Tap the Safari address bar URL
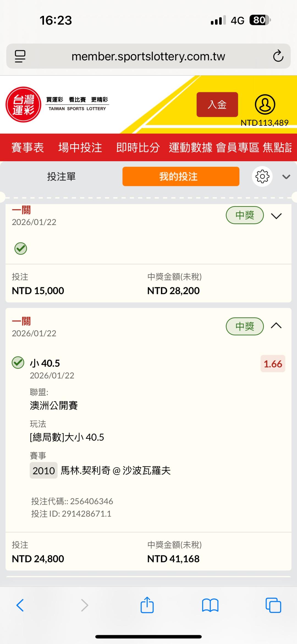The width and height of the screenshot is (297, 644). pyautogui.click(x=148, y=56)
